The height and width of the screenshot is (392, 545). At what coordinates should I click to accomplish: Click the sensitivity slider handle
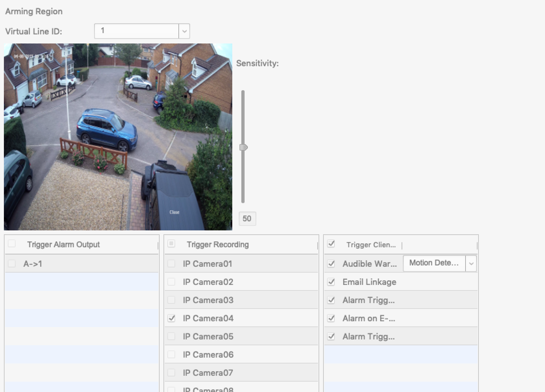click(x=243, y=147)
